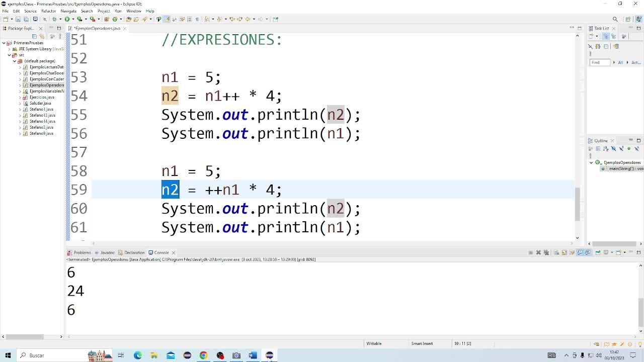The width and height of the screenshot is (644, 362).
Task: Open New Task dropdown in Task List
Action: (x=597, y=36)
